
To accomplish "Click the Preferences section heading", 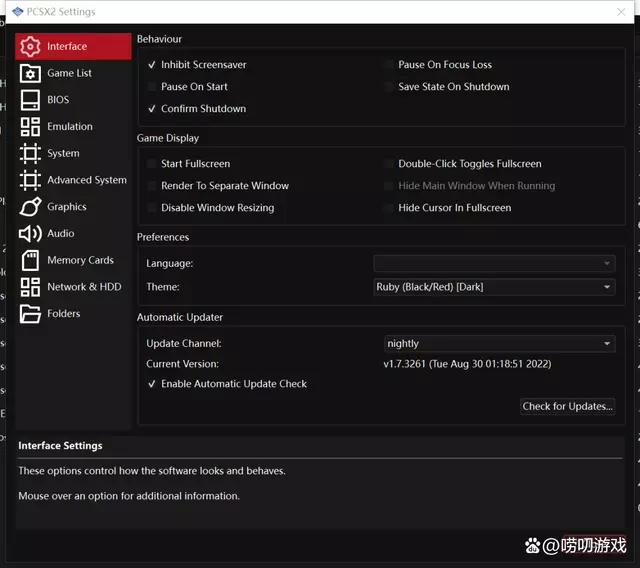I will pyautogui.click(x=163, y=237).
